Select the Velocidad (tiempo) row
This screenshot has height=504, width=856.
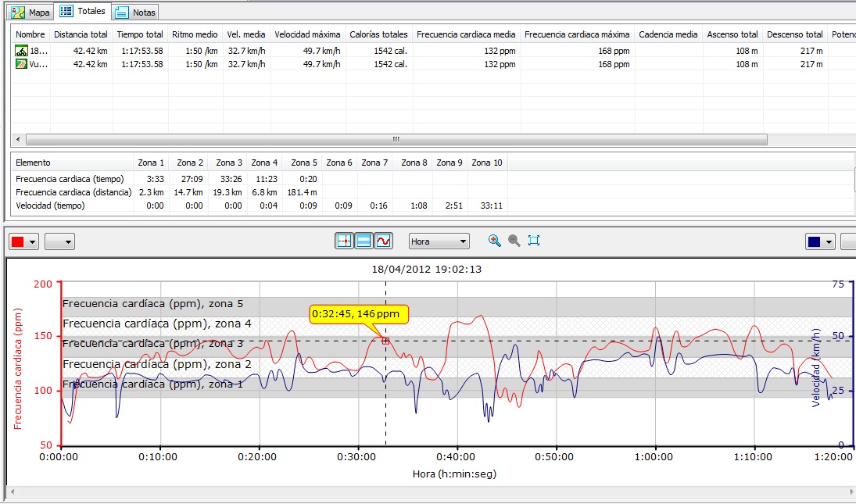click(x=260, y=206)
